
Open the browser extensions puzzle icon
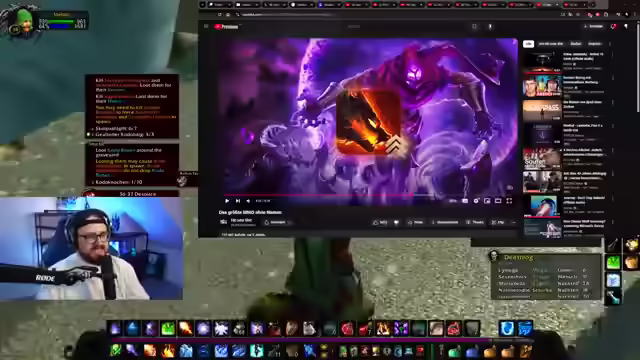(x=606, y=15)
